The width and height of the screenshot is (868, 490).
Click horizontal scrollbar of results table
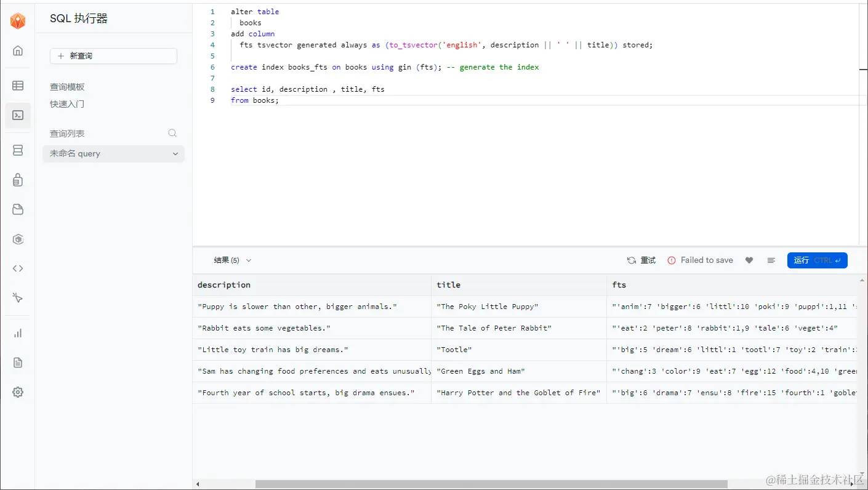pos(491,484)
